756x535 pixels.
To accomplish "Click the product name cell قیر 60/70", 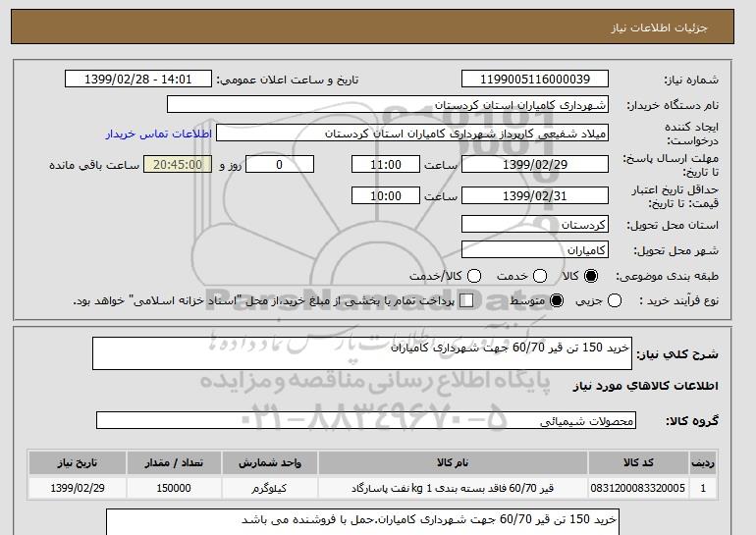I will click(453, 488).
